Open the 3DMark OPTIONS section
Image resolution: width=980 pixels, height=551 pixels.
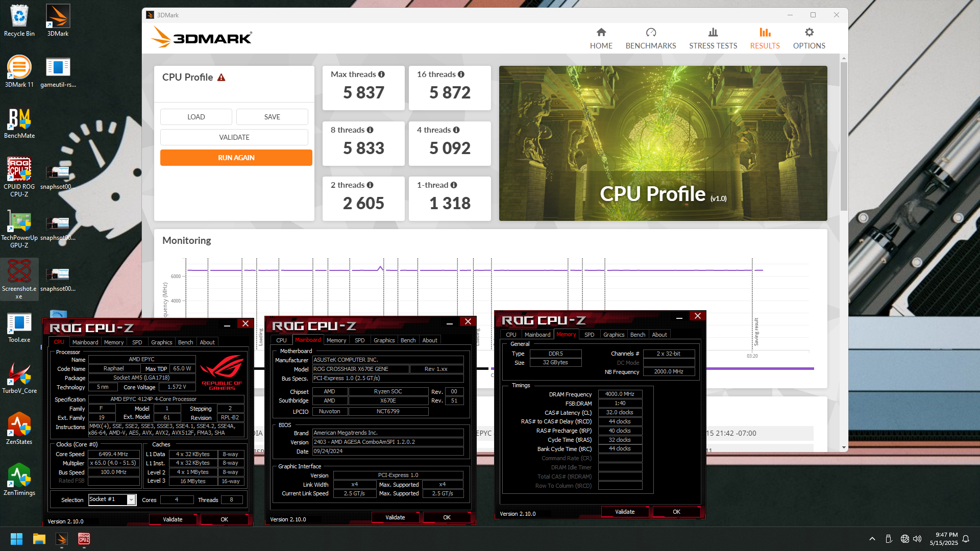pos(809,39)
